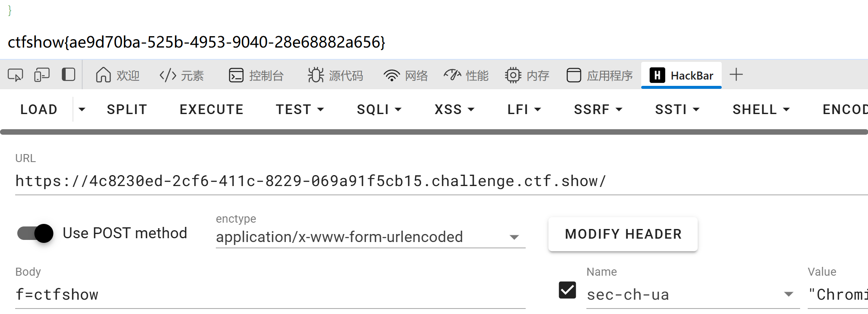This screenshot has width=868, height=314.
Task: Uncheck the sec-ch-ua header checkbox
Action: 567,290
